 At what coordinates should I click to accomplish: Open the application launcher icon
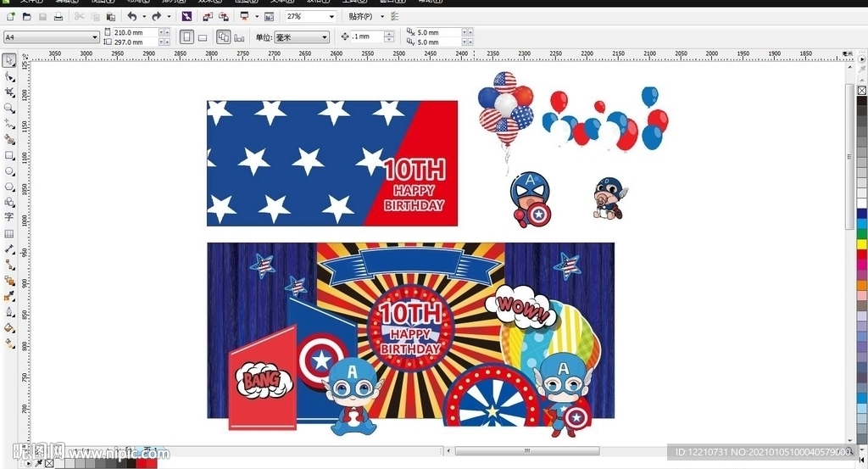[244, 17]
